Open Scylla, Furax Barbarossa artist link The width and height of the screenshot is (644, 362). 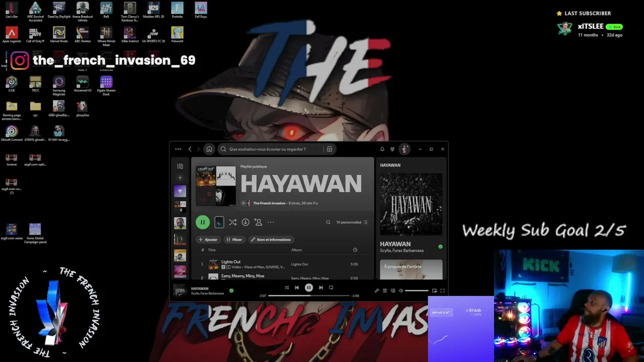tap(401, 250)
